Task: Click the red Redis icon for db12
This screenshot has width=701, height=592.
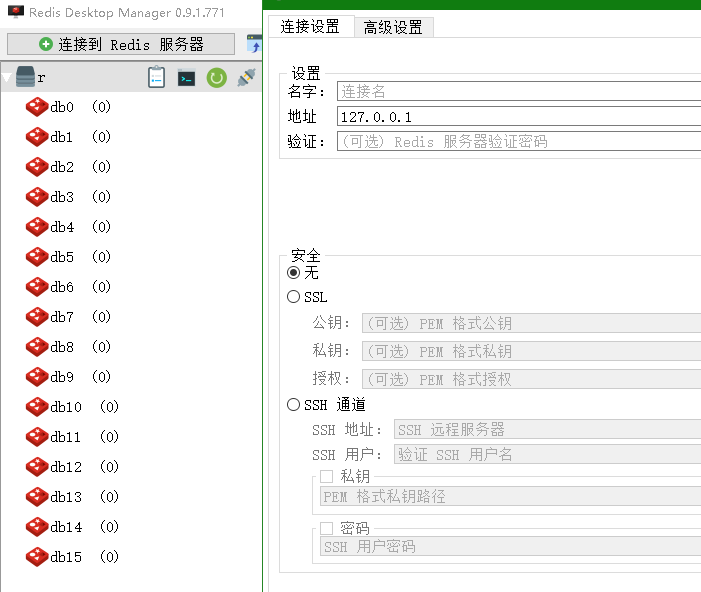Action: 37,466
